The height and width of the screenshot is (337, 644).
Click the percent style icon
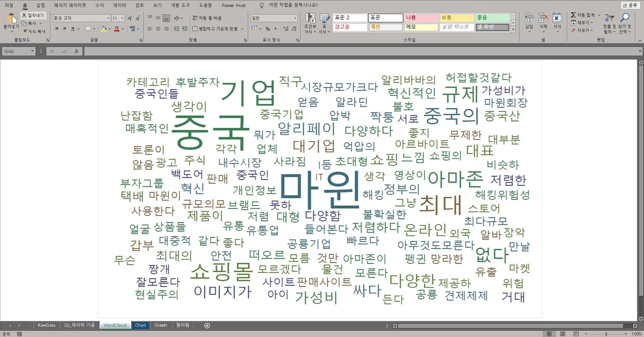coord(268,29)
